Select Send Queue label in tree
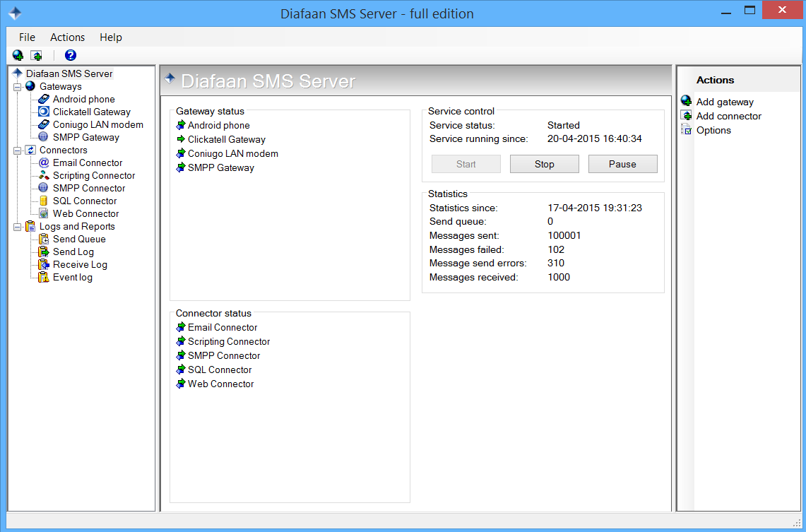 point(79,239)
